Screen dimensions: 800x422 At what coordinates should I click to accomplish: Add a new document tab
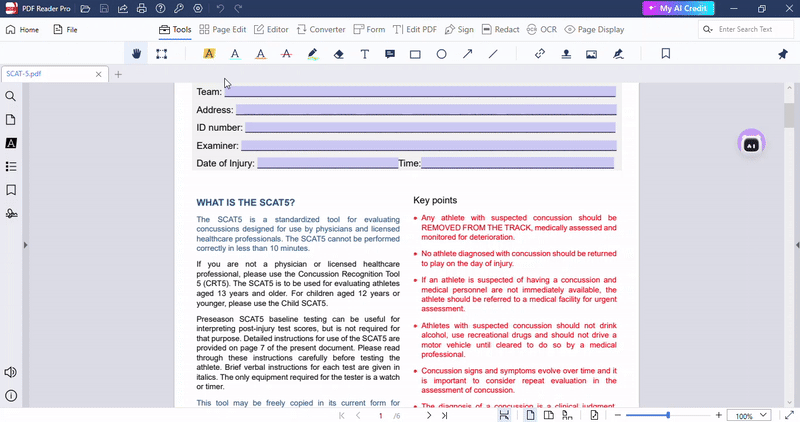coord(118,75)
